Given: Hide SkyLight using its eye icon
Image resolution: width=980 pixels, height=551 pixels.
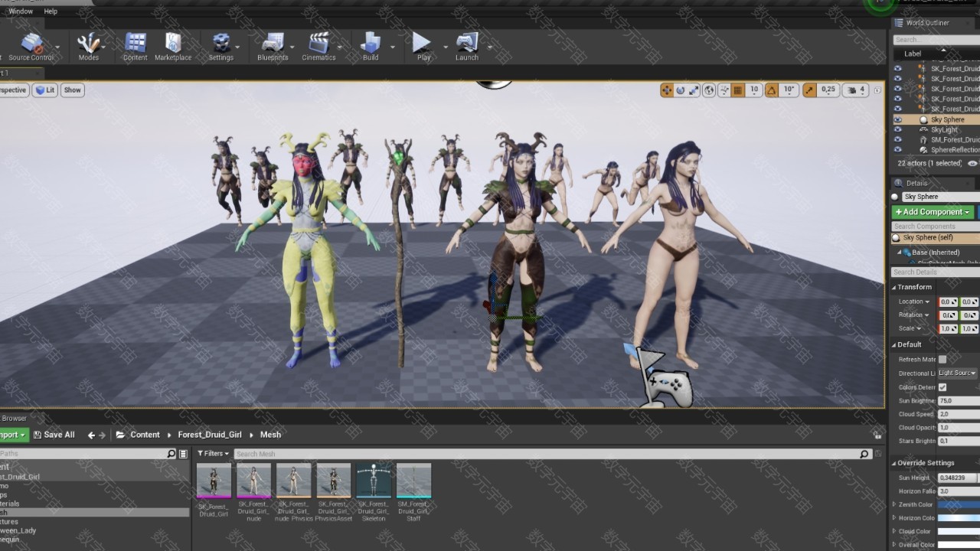Looking at the screenshot, I should [x=898, y=130].
